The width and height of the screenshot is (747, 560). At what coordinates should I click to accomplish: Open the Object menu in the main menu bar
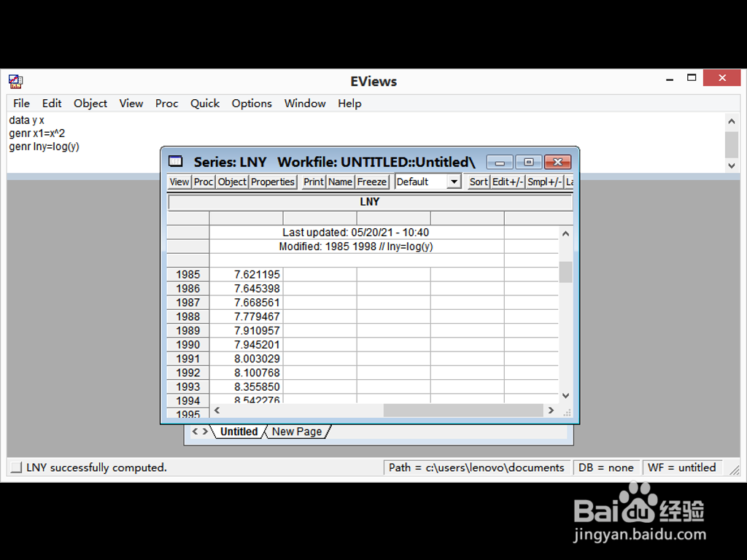click(x=90, y=104)
